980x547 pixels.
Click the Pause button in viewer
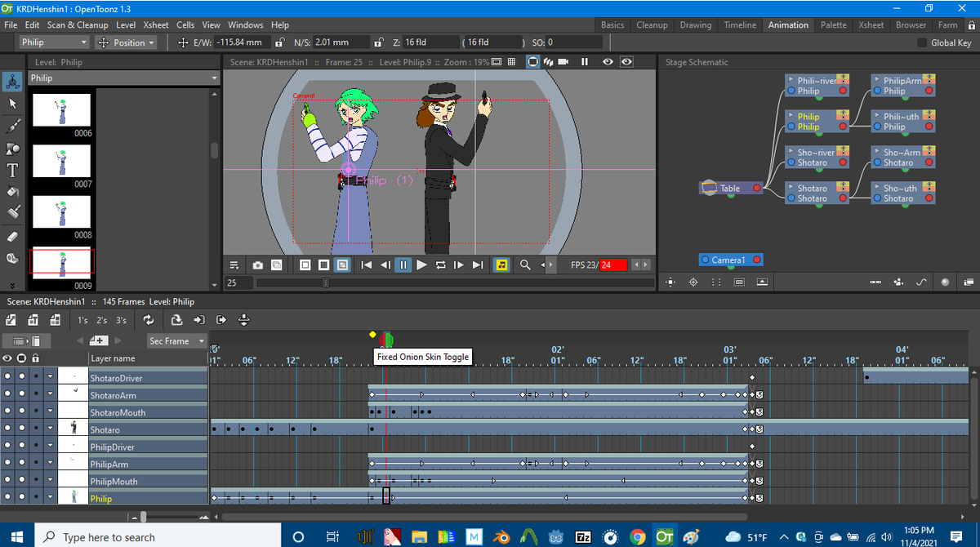point(403,265)
